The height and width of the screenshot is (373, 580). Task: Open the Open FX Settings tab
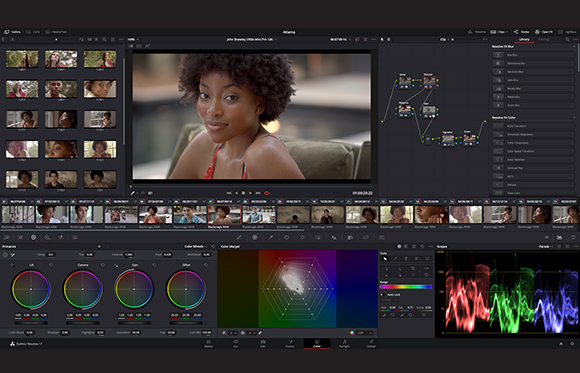[x=544, y=39]
